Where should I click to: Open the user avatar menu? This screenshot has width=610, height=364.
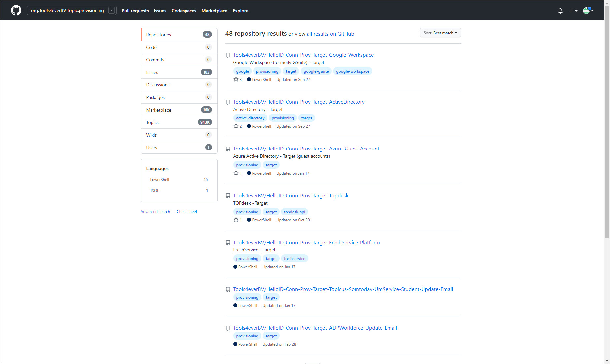pyautogui.click(x=588, y=10)
